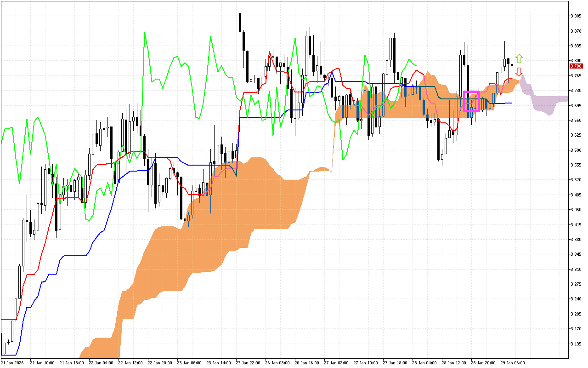The height and width of the screenshot is (368, 588).
Task: Click the 3.555 price axis label
Action: 575,165
